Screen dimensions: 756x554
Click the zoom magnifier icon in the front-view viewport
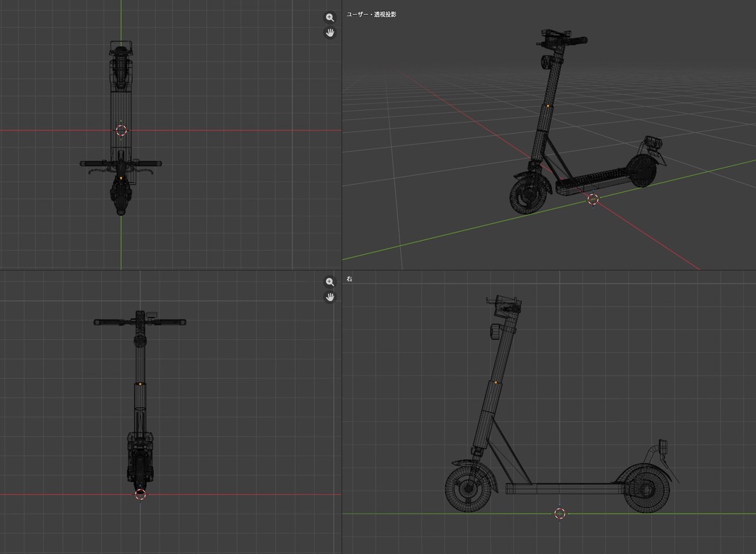[x=330, y=282]
